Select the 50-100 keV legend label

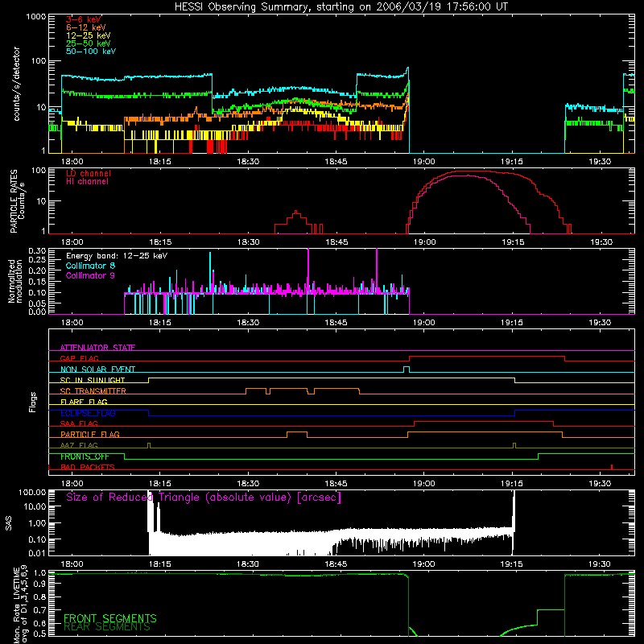pyautogui.click(x=91, y=52)
